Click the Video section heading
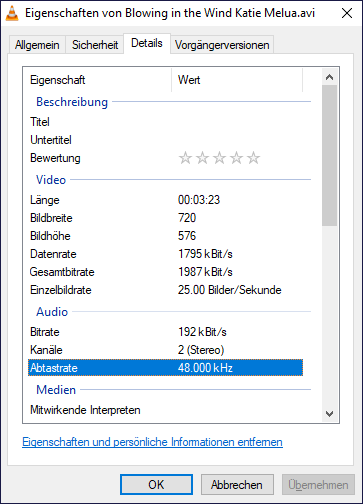Viewport: 363px width, 504px height. coord(51,180)
